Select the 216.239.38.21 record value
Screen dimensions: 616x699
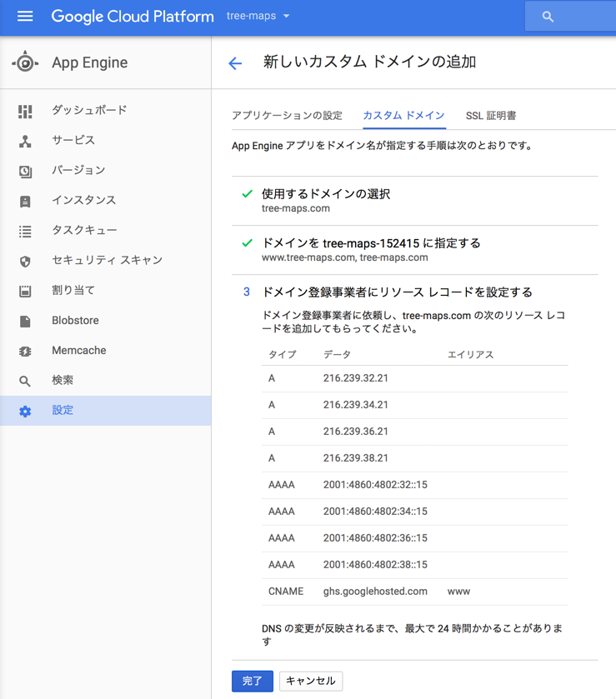tap(355, 458)
